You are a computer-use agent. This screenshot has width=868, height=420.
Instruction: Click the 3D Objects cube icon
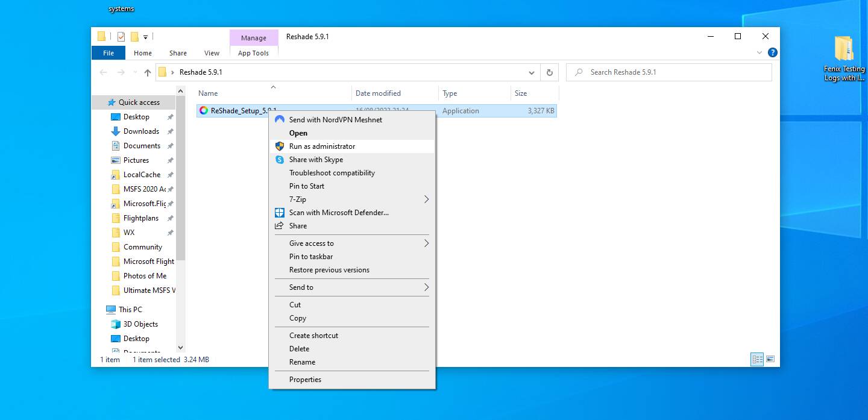[116, 324]
